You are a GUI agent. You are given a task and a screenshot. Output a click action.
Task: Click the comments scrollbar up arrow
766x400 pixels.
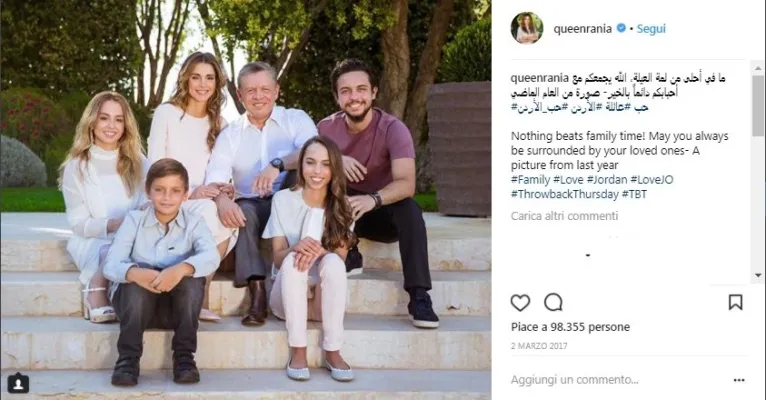(x=758, y=68)
